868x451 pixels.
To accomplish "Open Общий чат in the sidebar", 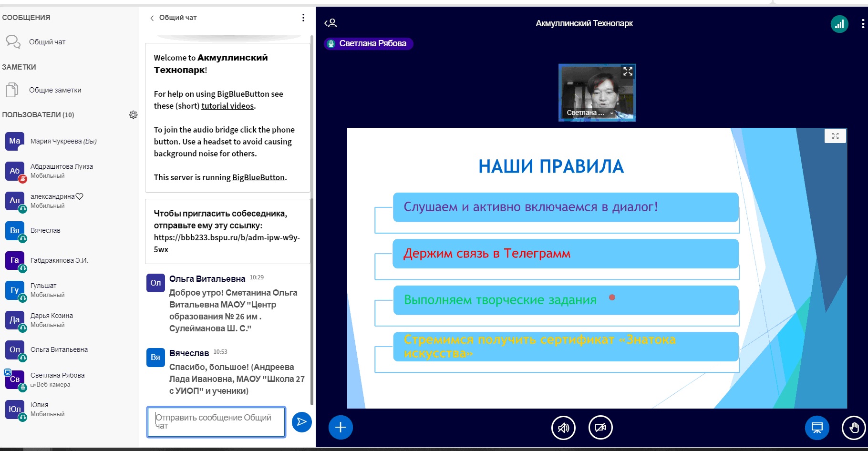I will point(47,42).
